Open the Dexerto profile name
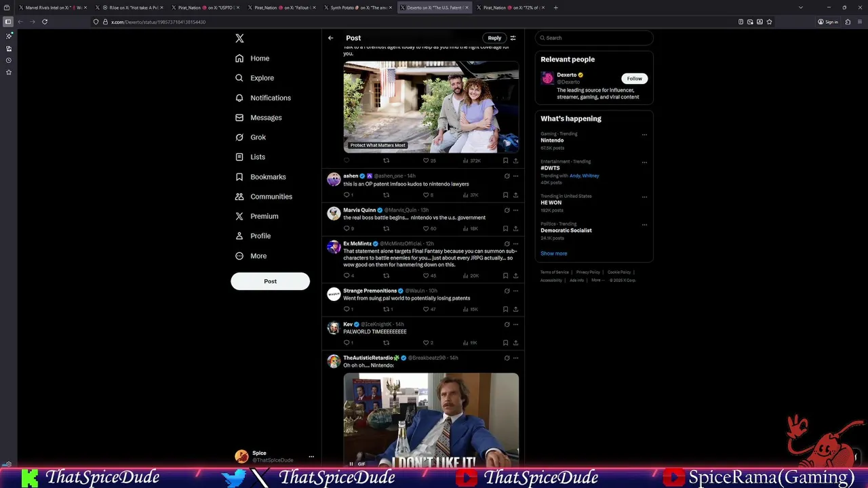Viewport: 868px width, 488px height. click(x=566, y=75)
